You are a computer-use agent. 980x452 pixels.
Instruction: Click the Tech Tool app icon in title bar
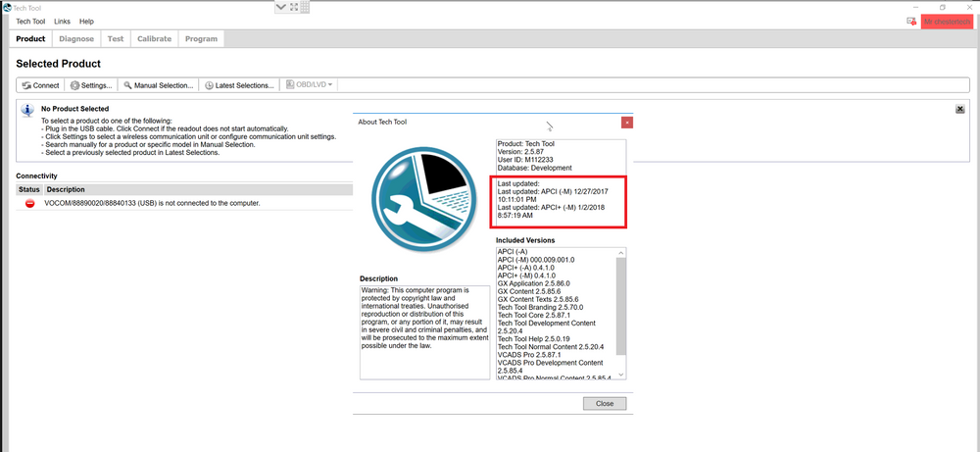point(7,8)
